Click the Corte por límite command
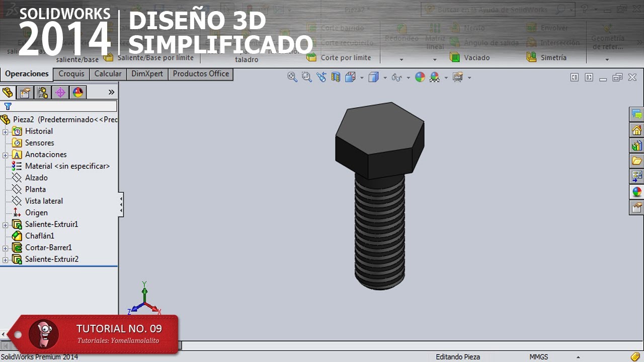Screen dimensions: 644x362 (x=339, y=57)
